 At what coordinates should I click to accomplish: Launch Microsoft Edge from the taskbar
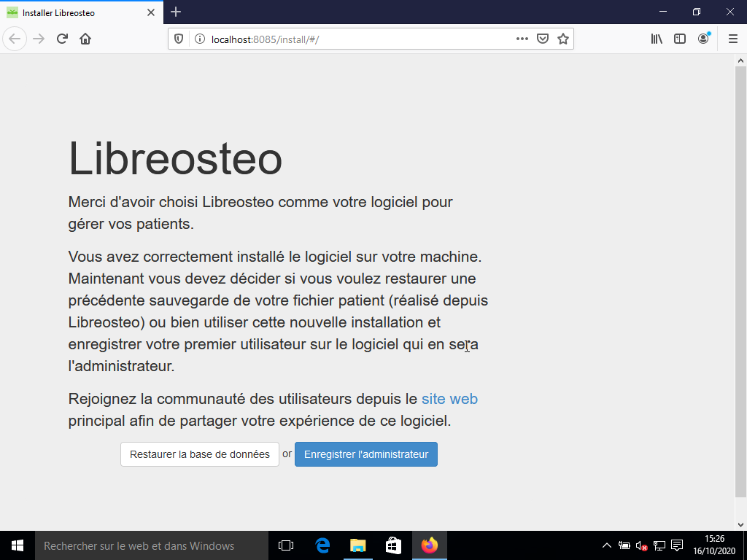[322, 545]
